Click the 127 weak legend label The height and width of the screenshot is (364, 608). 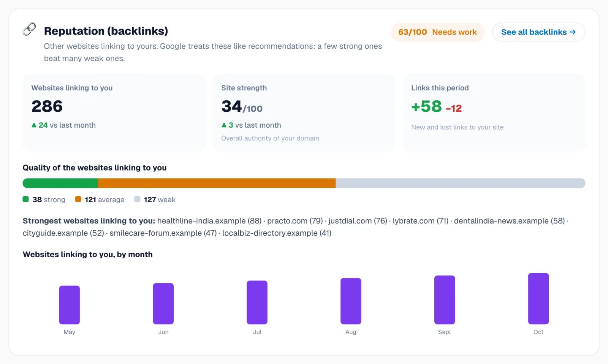point(160,199)
